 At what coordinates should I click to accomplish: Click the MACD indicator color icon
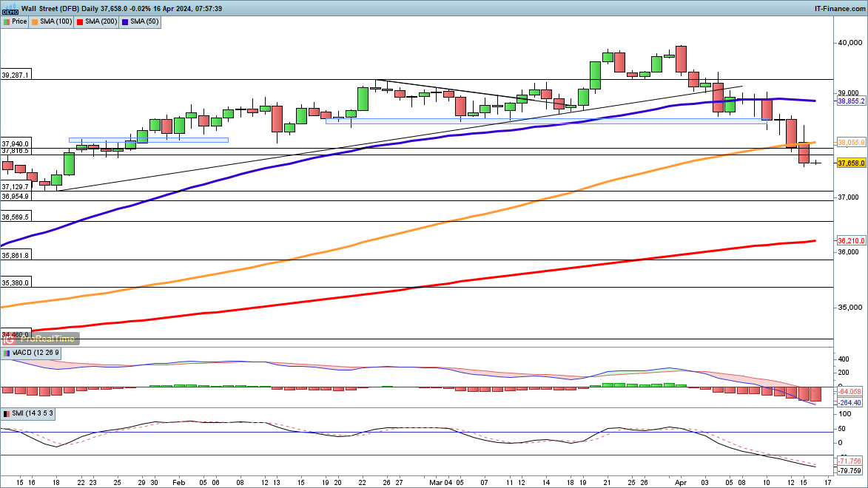tap(7, 353)
